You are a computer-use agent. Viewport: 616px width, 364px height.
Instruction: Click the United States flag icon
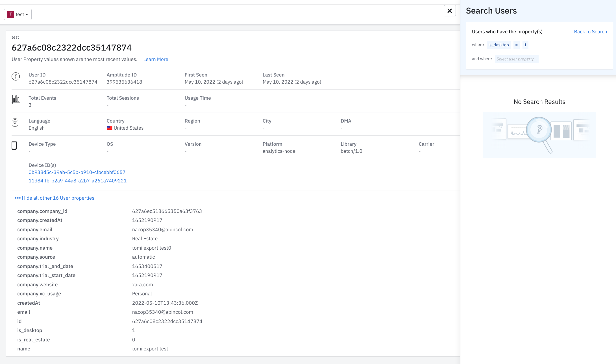click(x=110, y=128)
